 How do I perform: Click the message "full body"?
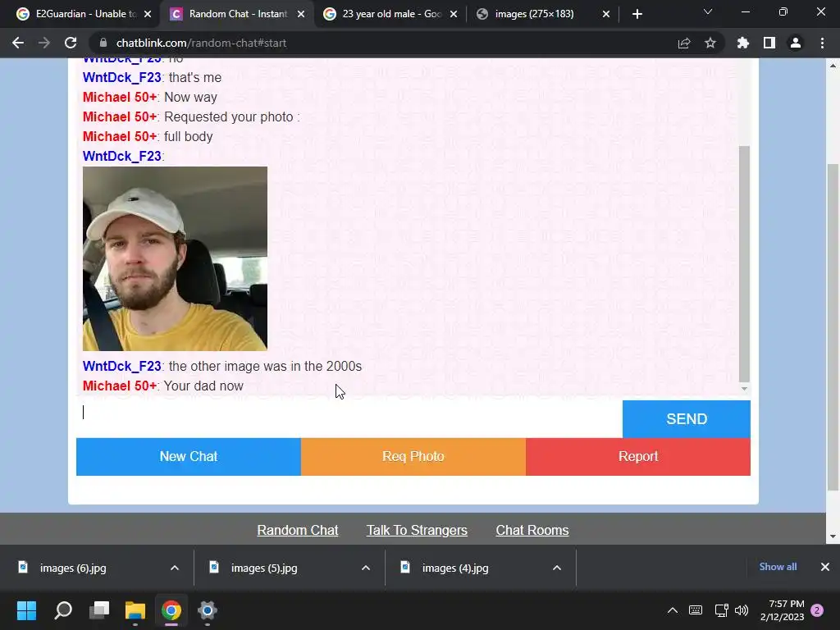coord(188,137)
